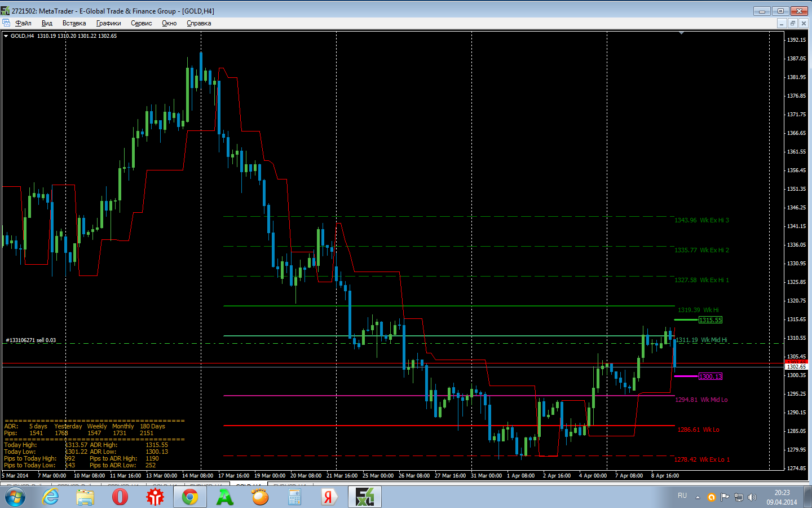This screenshot has width=812, height=508.
Task: Switch to the MetaTrader taskbar button
Action: click(365, 497)
